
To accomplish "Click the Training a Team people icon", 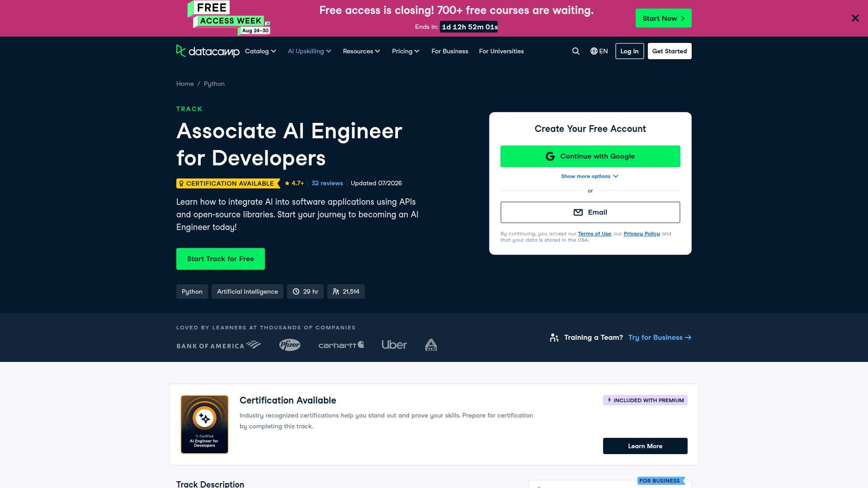I will point(554,338).
